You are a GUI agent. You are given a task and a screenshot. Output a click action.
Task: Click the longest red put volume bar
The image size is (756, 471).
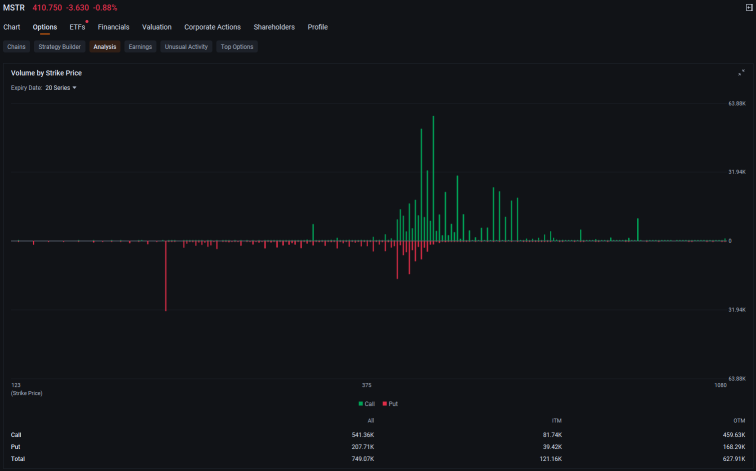click(x=166, y=276)
